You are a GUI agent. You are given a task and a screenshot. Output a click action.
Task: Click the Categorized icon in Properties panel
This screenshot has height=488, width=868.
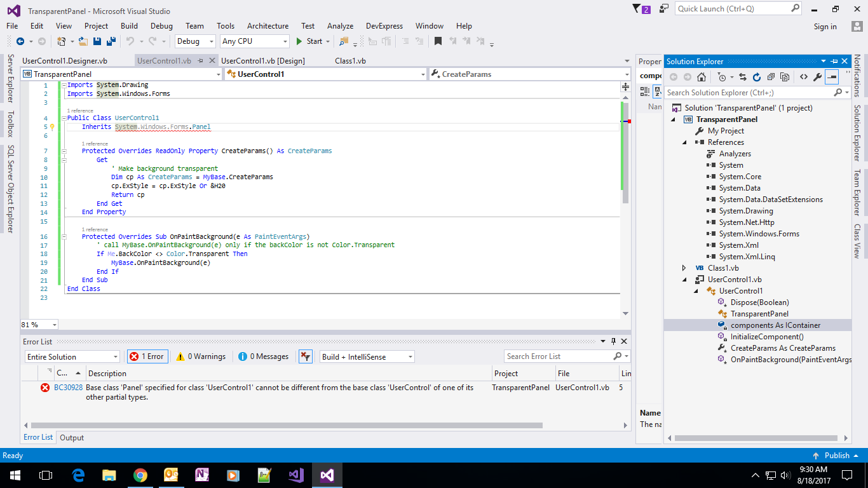point(645,91)
